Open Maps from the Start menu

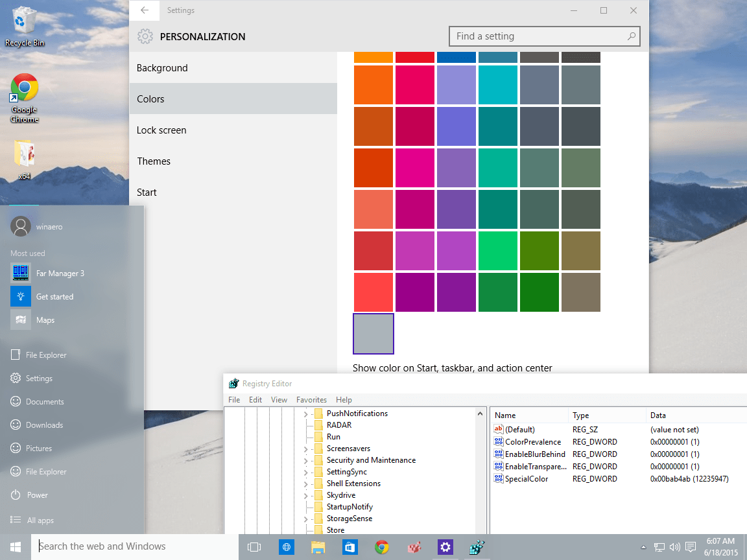45,320
